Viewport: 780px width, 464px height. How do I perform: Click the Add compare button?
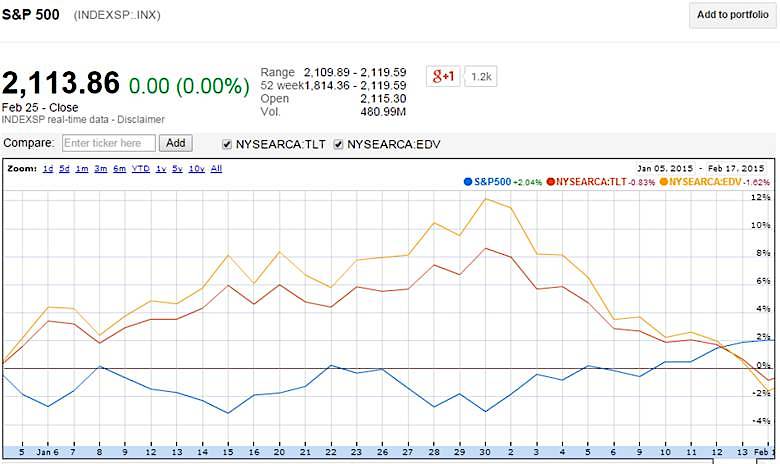[176, 143]
